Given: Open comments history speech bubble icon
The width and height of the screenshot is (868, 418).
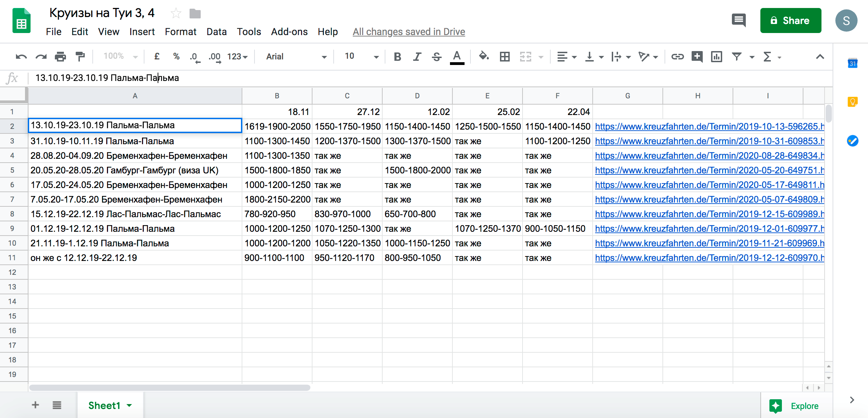Looking at the screenshot, I should click(738, 21).
